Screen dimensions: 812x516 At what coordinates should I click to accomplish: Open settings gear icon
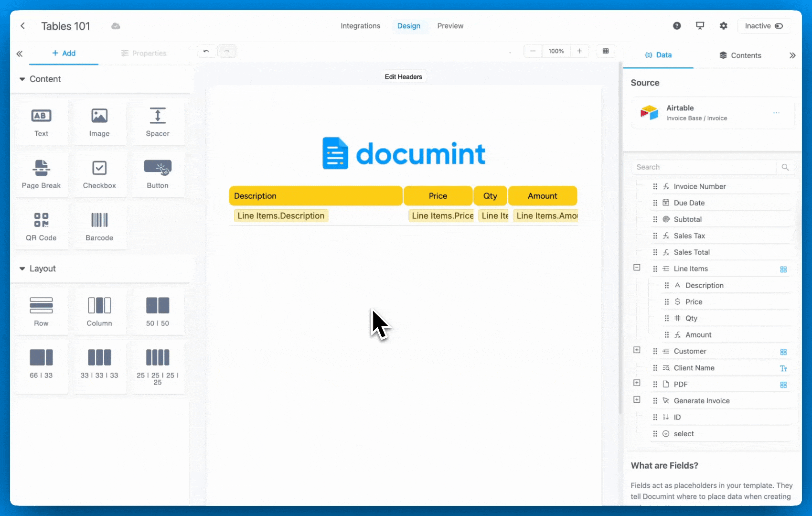[724, 26]
